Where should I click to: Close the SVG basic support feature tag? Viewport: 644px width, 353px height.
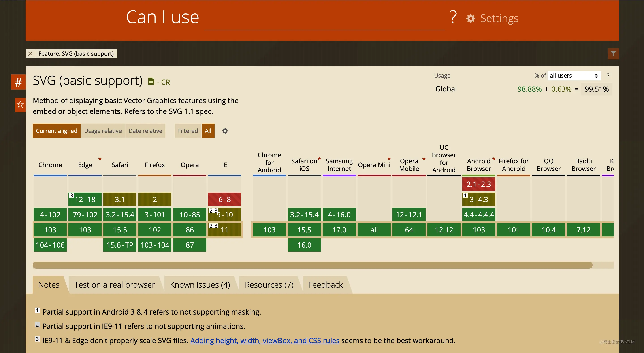[30, 53]
